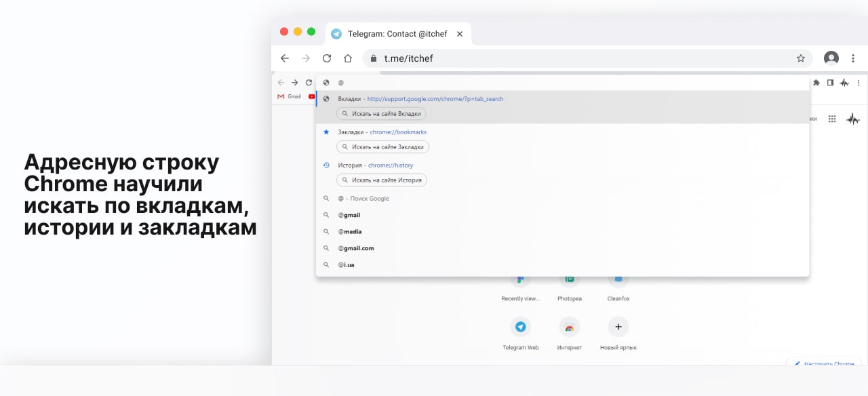
Task: Toggle the side panel icon
Action: coord(830,83)
